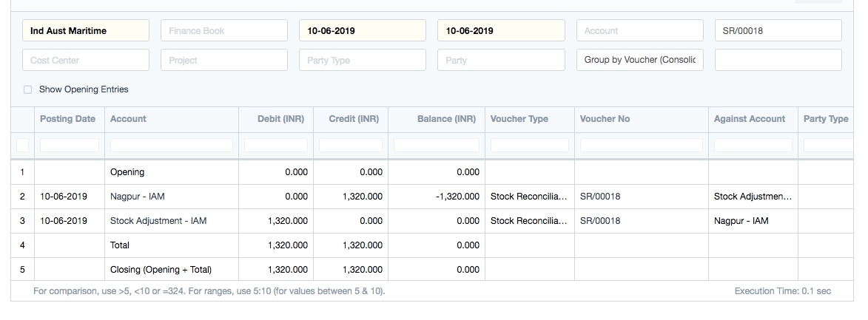Click the filter box under Account column
Image resolution: width=868 pixels, height=320 pixels.
(171, 145)
